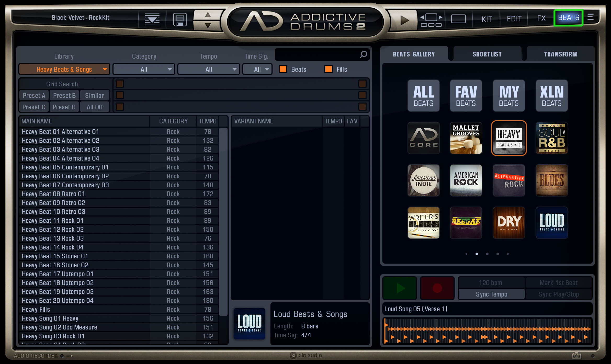The width and height of the screenshot is (611, 364).
Task: Start playback with top play button
Action: (404, 20)
